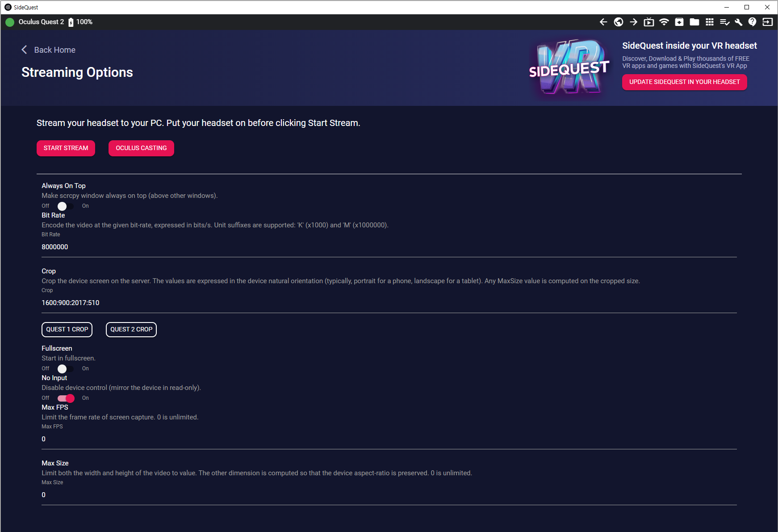Click the back arrow navigation icon
This screenshot has height=532, width=778.
603,22
